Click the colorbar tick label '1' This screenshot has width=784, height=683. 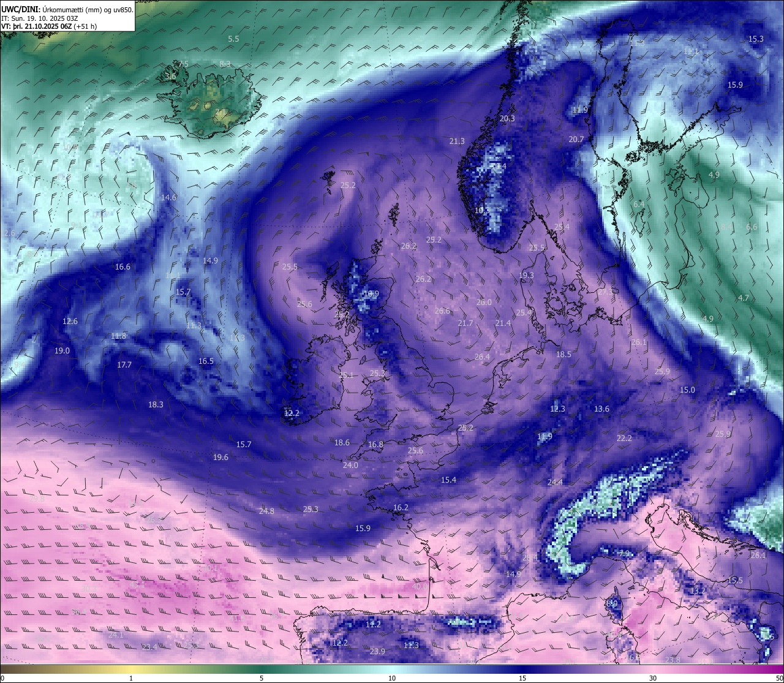pyautogui.click(x=131, y=678)
